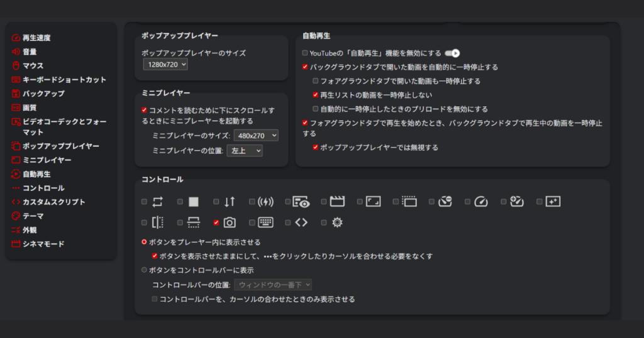
Task: Jump to シネマモード in sidebar
Action: [43, 244]
